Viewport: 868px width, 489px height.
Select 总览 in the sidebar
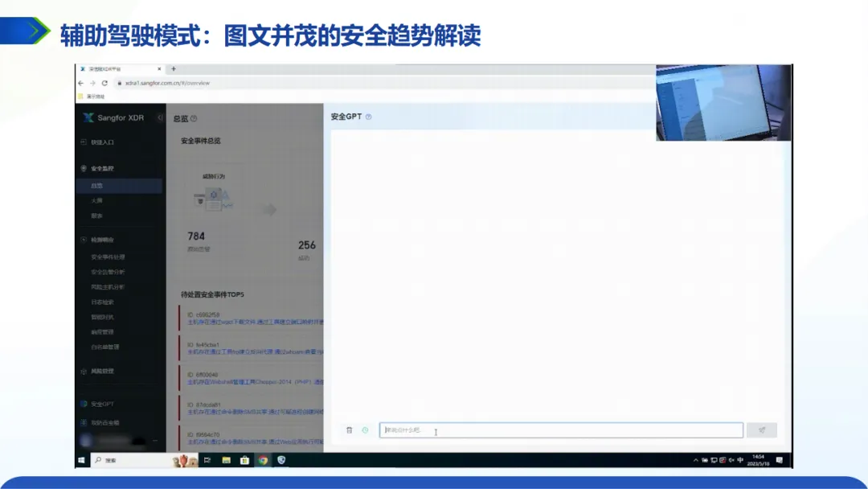tap(118, 186)
